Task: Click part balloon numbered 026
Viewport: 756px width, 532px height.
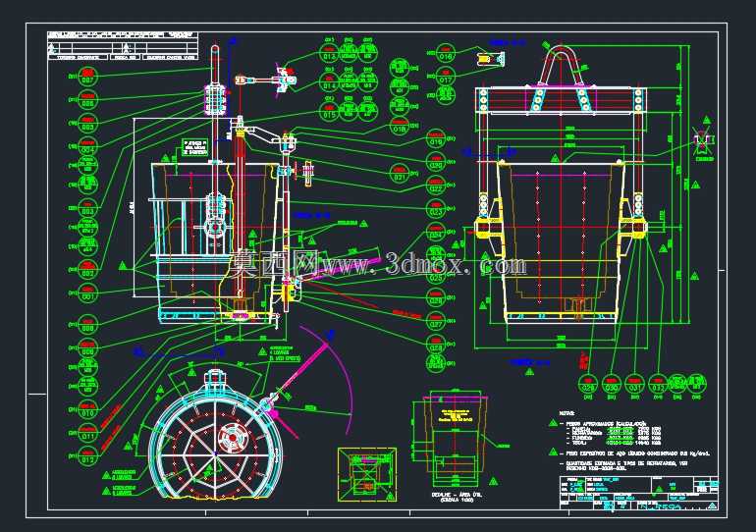Action: (x=436, y=297)
